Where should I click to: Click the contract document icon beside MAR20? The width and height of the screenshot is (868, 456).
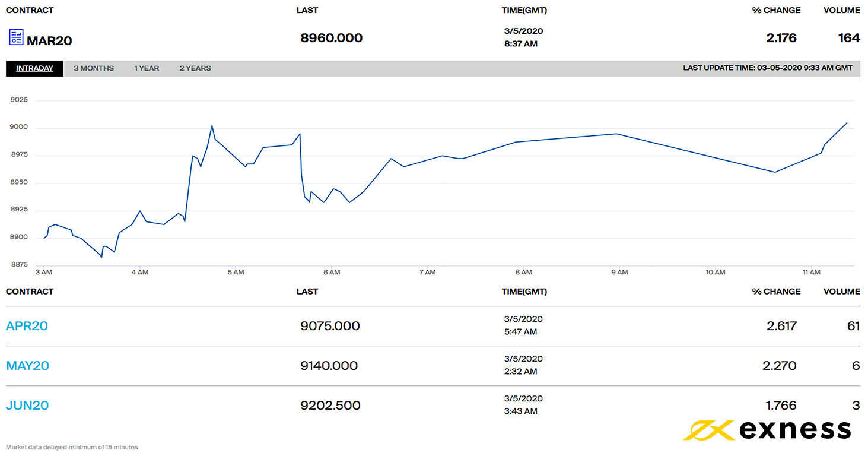pos(16,37)
